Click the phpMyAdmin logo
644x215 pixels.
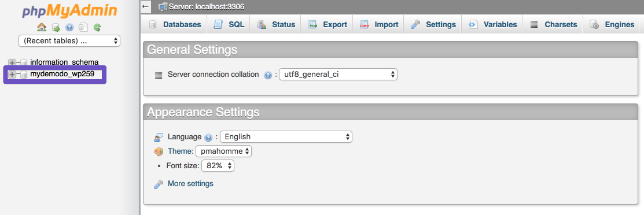pos(69,10)
